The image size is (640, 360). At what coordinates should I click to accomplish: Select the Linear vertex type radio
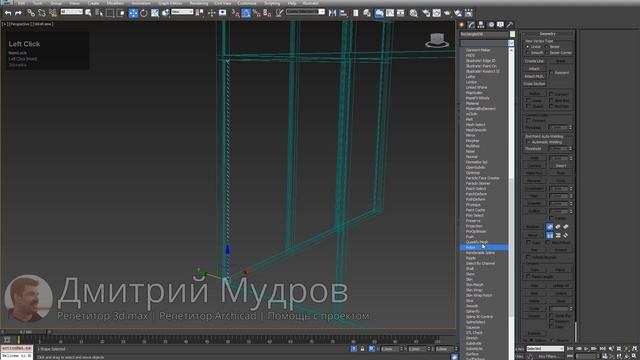point(528,47)
